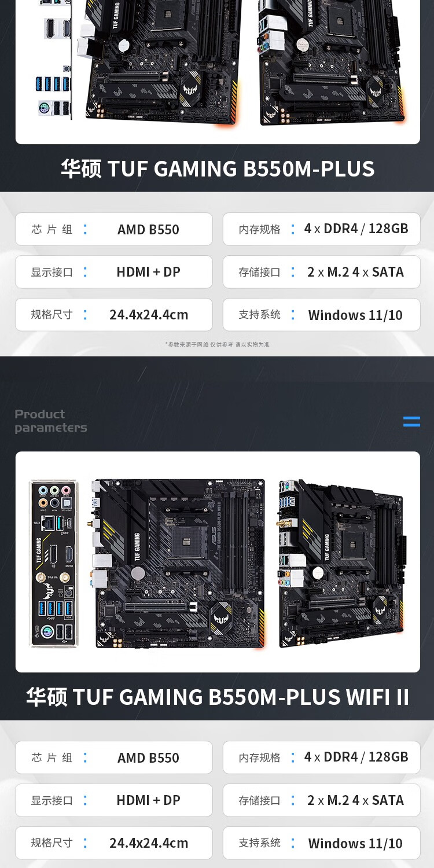Click the first 存储接口 2 x M.2 4 x SATA box

322,272
